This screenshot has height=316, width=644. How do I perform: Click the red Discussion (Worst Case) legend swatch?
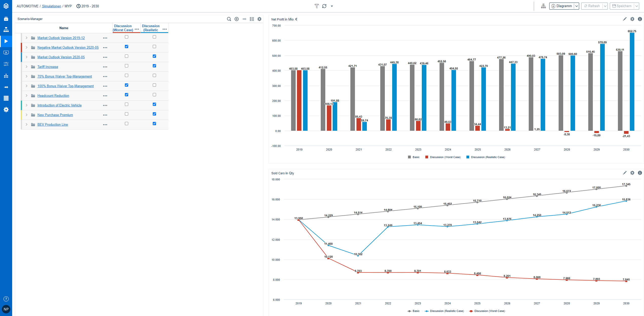point(427,157)
